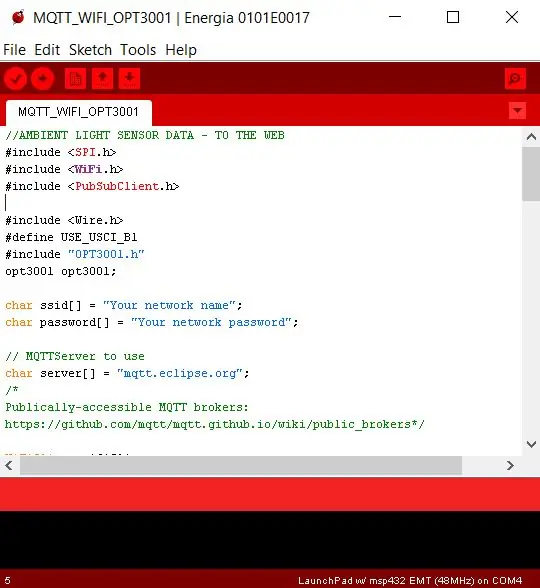Click the opt3001 opt3001; declaration line
540x588 pixels.
(61, 271)
